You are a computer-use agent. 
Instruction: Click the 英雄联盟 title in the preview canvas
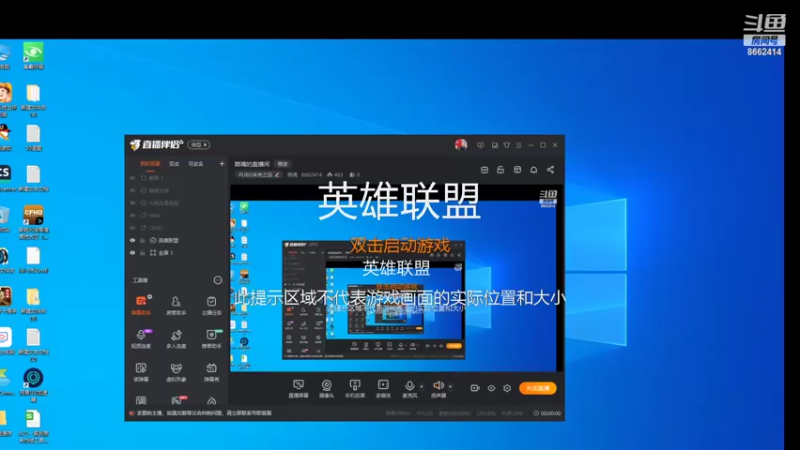pyautogui.click(x=399, y=202)
